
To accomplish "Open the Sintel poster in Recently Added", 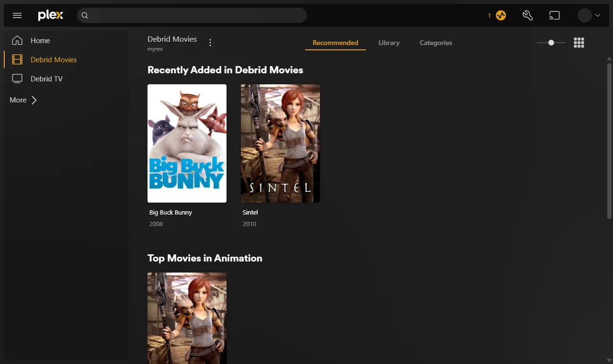I will pos(280,143).
